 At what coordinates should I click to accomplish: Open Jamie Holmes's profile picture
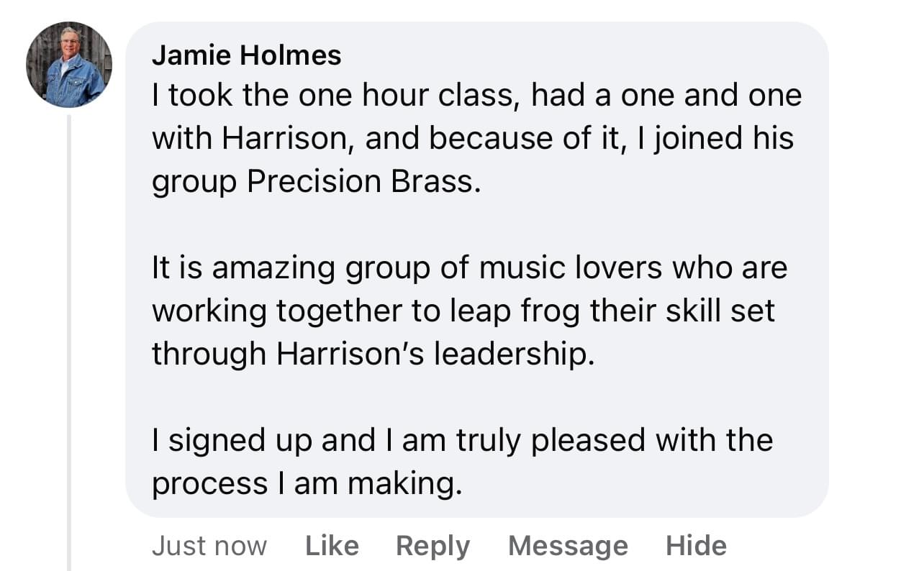69,64
